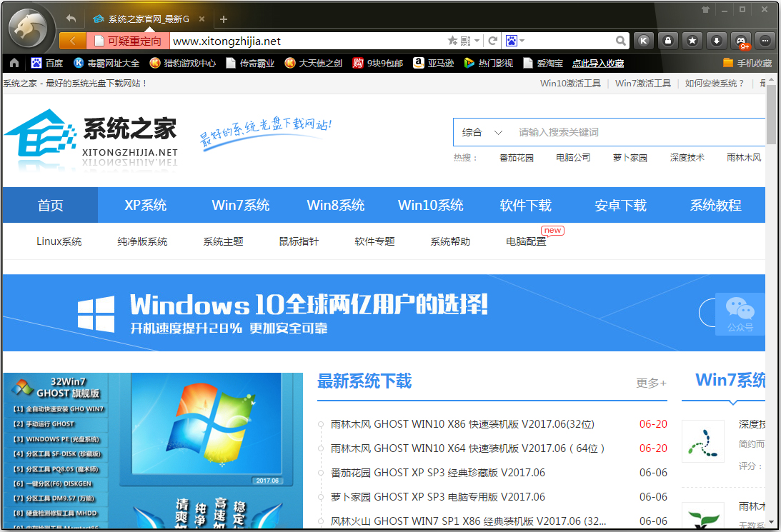The image size is (781, 532).
Task: Click the refresh page icon
Action: click(x=492, y=41)
